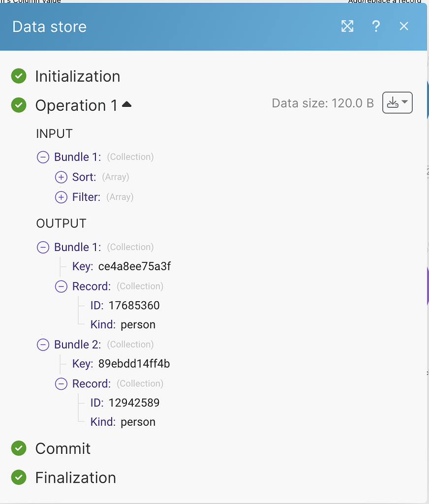Image resolution: width=429 pixels, height=504 pixels.
Task: Click the Commit green check icon
Action: [x=19, y=448]
